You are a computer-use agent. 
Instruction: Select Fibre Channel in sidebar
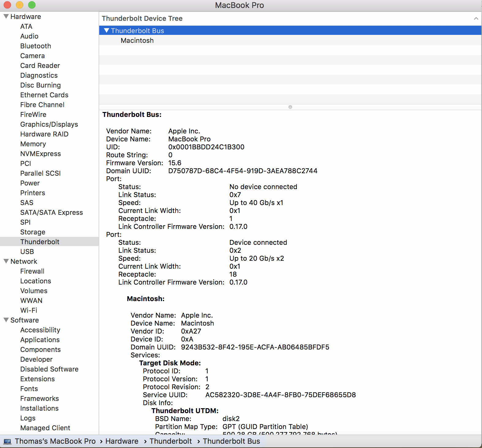point(42,105)
